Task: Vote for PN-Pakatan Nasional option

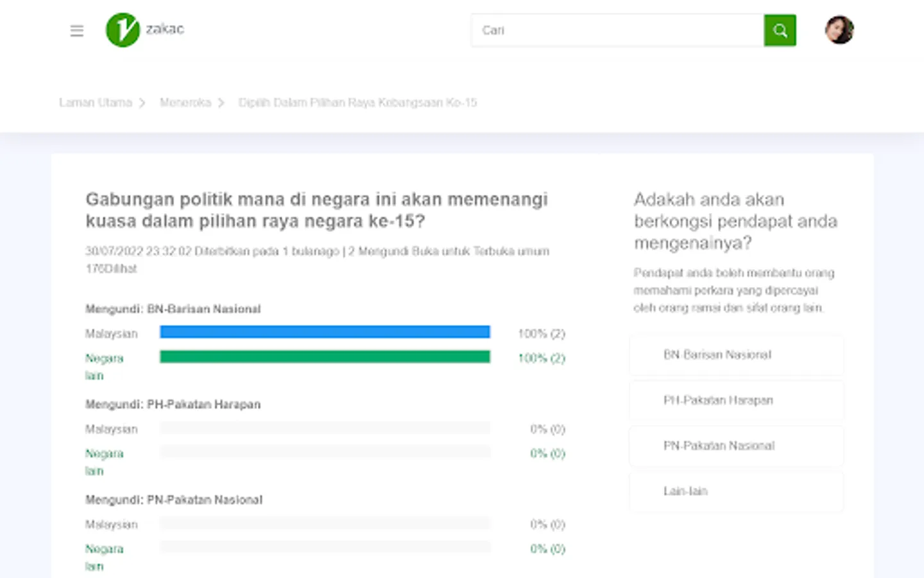Action: click(737, 446)
